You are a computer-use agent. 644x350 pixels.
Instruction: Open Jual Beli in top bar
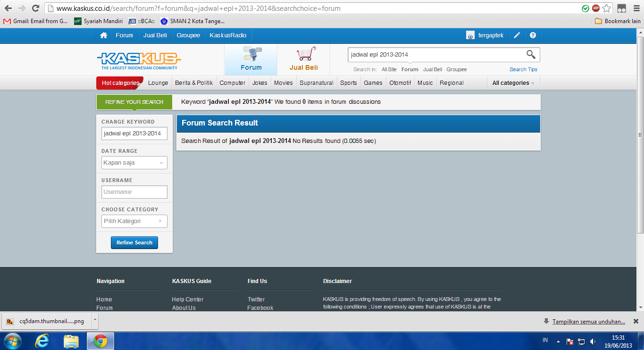coord(155,35)
